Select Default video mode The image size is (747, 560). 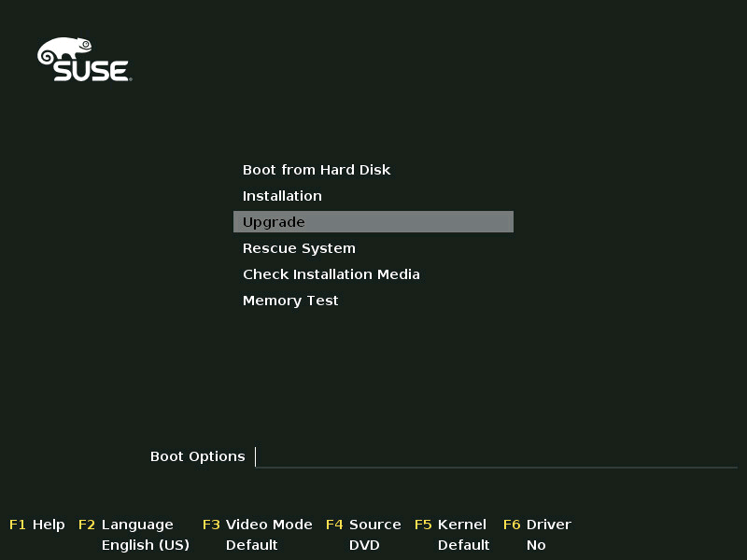251,545
